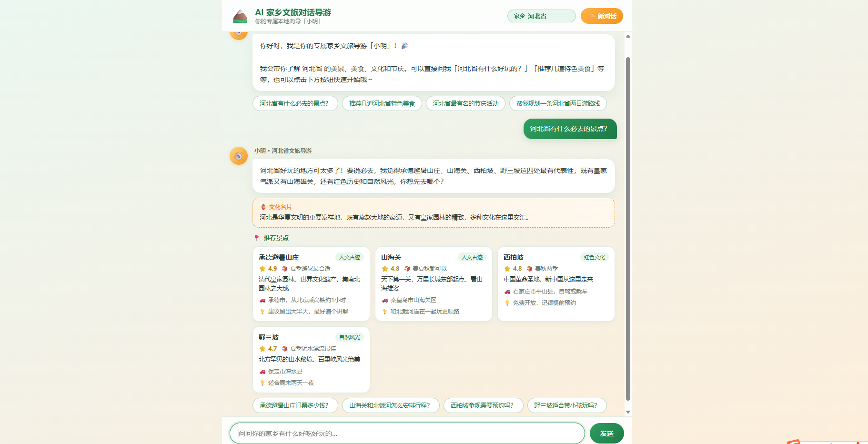Click the scrollbar up arrow
This screenshot has width=868, height=444.
click(x=628, y=36)
